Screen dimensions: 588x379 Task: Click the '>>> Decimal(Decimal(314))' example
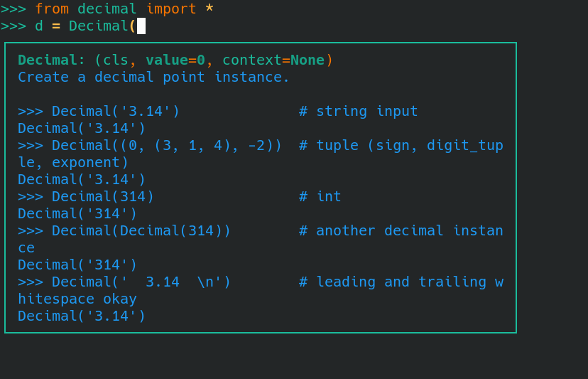click(124, 231)
